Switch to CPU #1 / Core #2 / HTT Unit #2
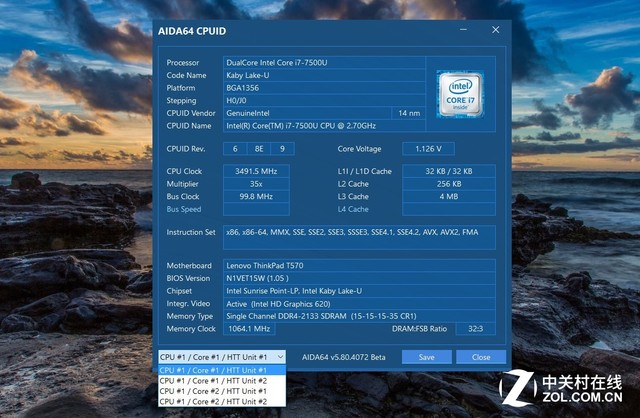Viewport: 640px width, 418px height. click(x=222, y=402)
